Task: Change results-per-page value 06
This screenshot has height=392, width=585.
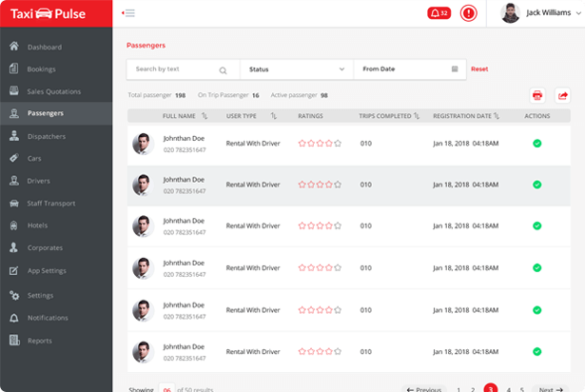Action: pyautogui.click(x=166, y=388)
